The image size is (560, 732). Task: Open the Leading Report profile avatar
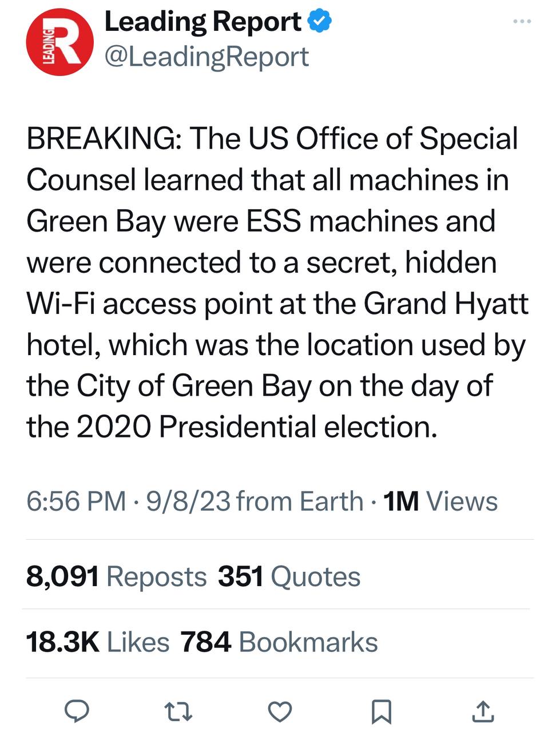59,42
